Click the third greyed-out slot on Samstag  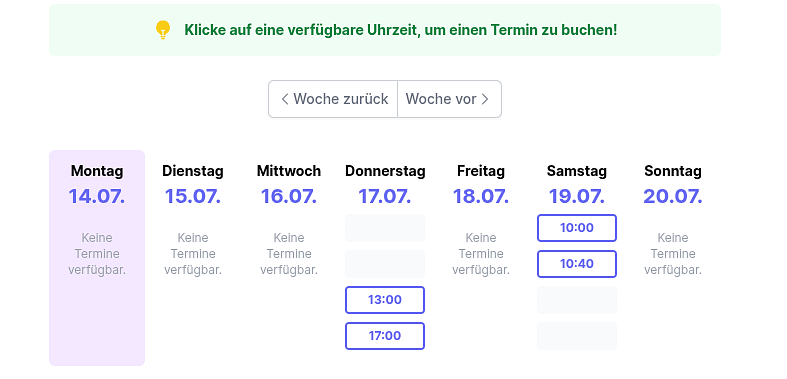577,300
